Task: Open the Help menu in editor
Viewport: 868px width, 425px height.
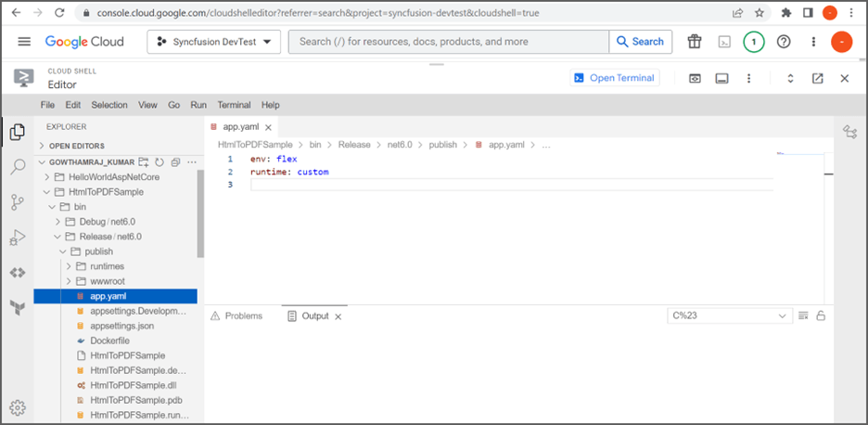Action: pos(271,105)
